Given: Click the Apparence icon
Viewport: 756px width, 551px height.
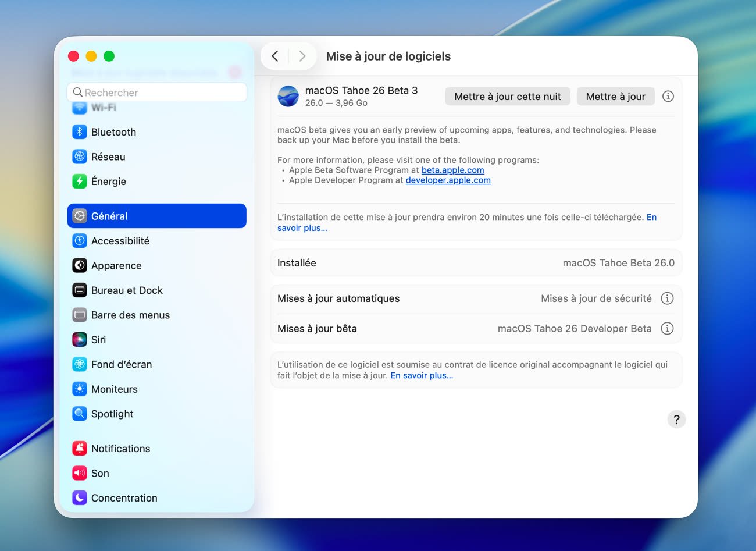Looking at the screenshot, I should coord(80,265).
